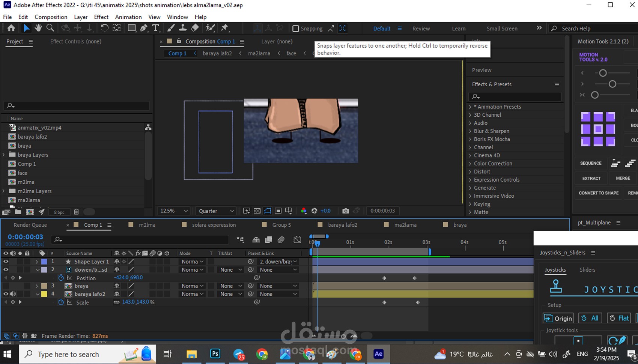This screenshot has width=638, height=364.
Task: Select the Puppet Pin tool
Action: click(224, 28)
